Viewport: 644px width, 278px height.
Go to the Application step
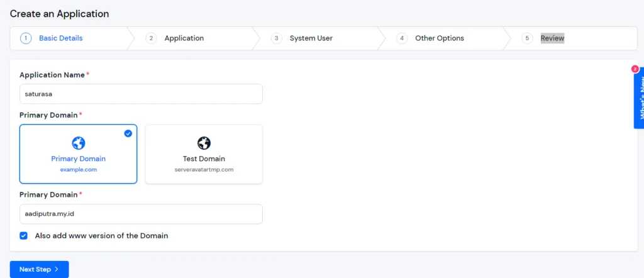click(x=184, y=38)
